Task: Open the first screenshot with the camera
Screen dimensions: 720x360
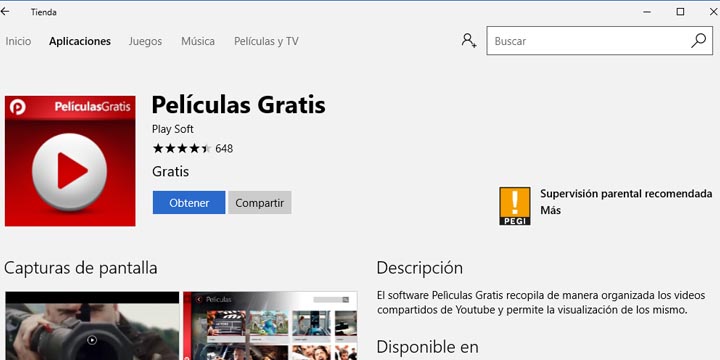Action: pyautogui.click(x=92, y=326)
